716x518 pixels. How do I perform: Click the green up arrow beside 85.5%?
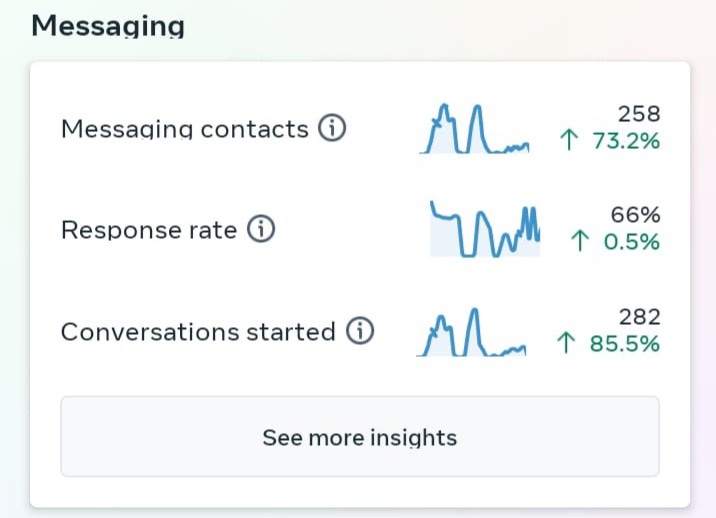(566, 344)
